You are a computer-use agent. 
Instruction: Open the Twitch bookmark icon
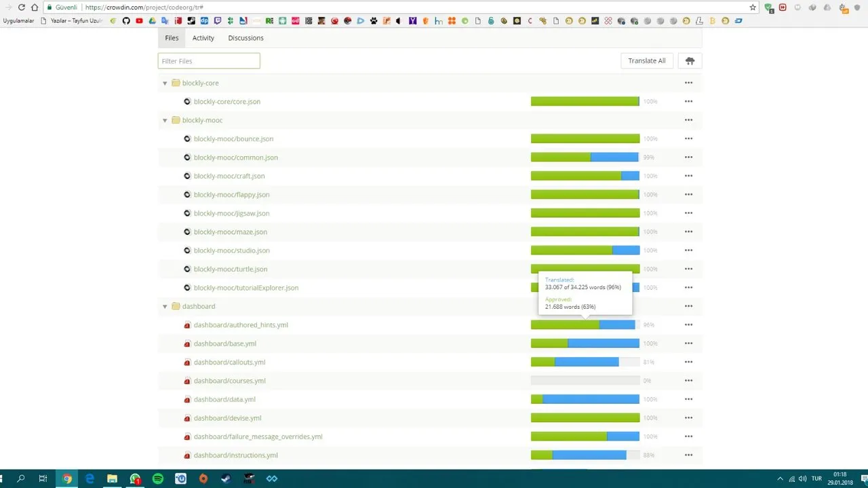(218, 21)
